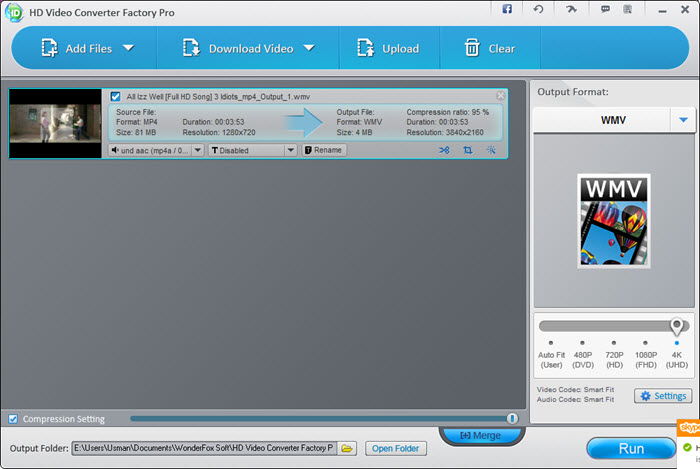Expand the Download Video dropdown arrow
This screenshot has width=700, height=469.
click(309, 47)
